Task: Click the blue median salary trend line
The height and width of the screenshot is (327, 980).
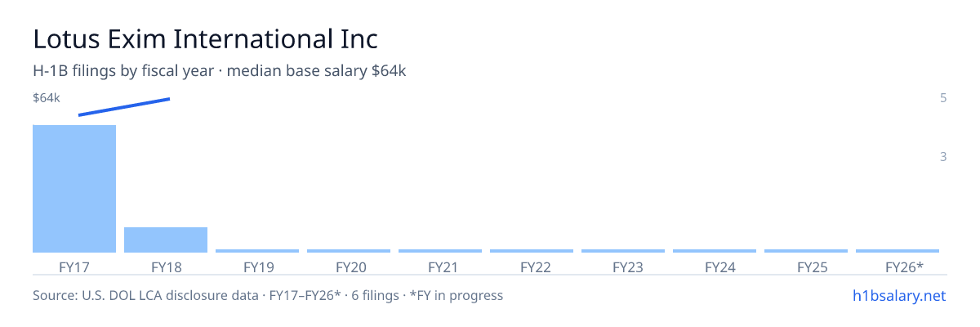Action: (124, 107)
